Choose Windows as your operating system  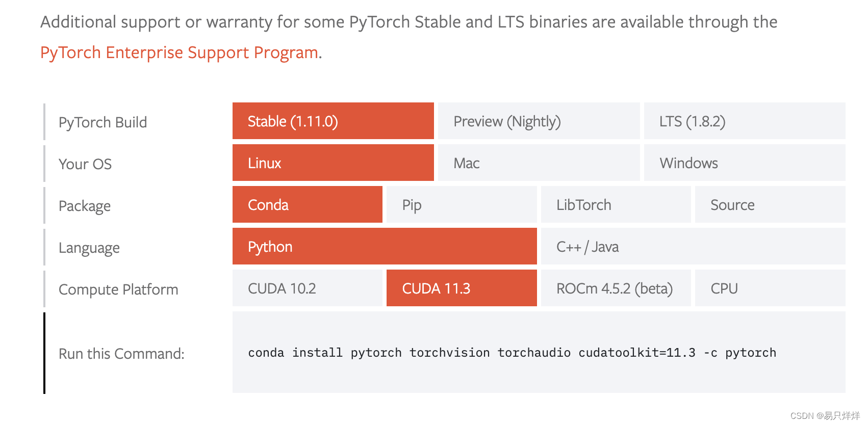(744, 163)
